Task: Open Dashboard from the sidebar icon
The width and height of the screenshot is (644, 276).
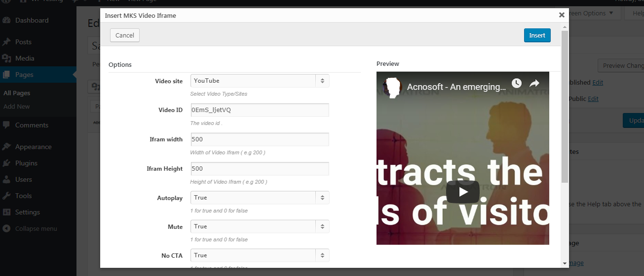Action: pos(7,20)
